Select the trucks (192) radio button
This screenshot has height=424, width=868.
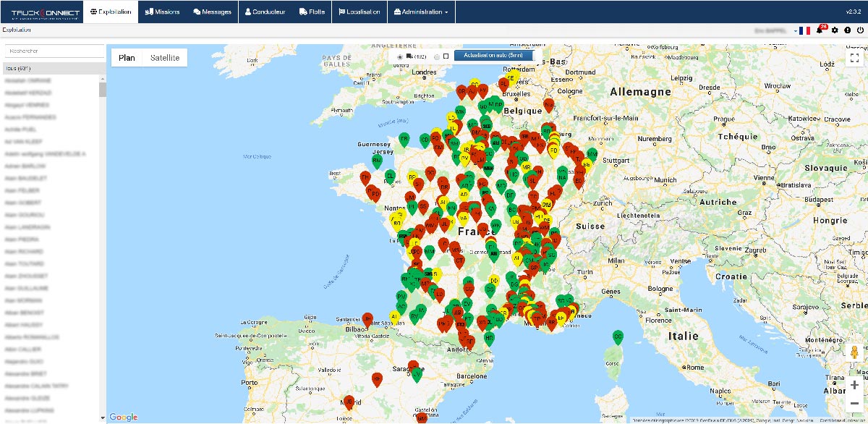[x=399, y=56]
